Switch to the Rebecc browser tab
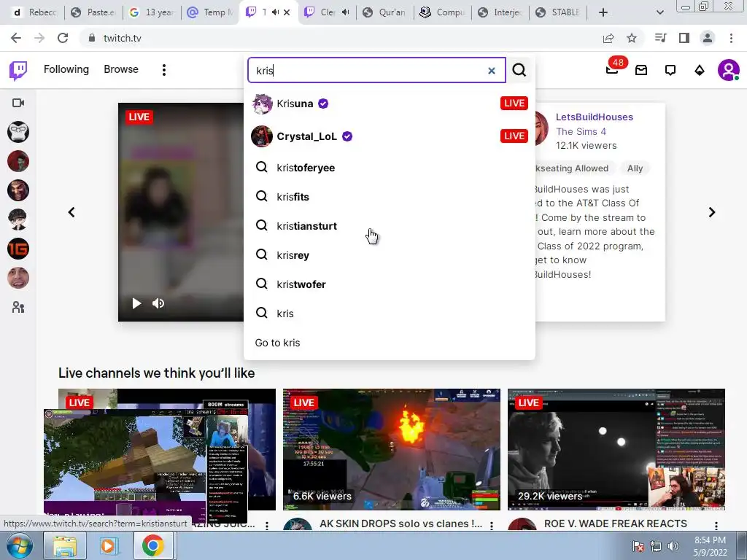 tap(34, 12)
